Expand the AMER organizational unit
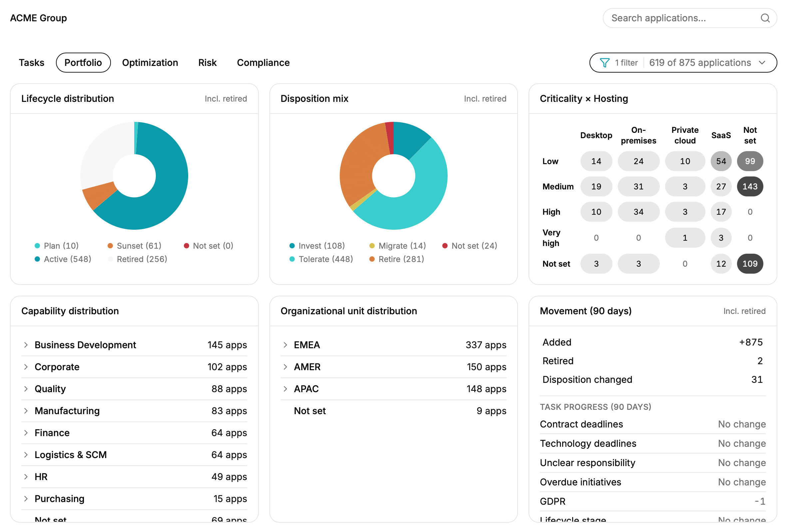 point(393,367)
